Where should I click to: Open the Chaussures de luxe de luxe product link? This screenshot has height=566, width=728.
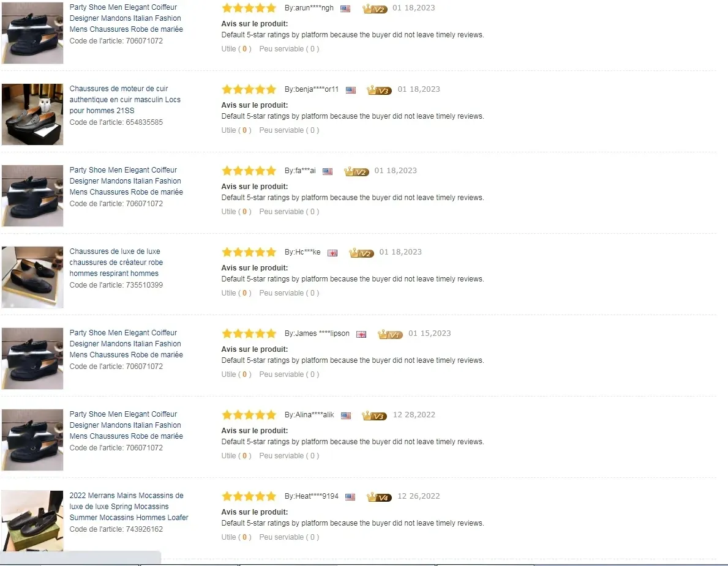coord(116,262)
